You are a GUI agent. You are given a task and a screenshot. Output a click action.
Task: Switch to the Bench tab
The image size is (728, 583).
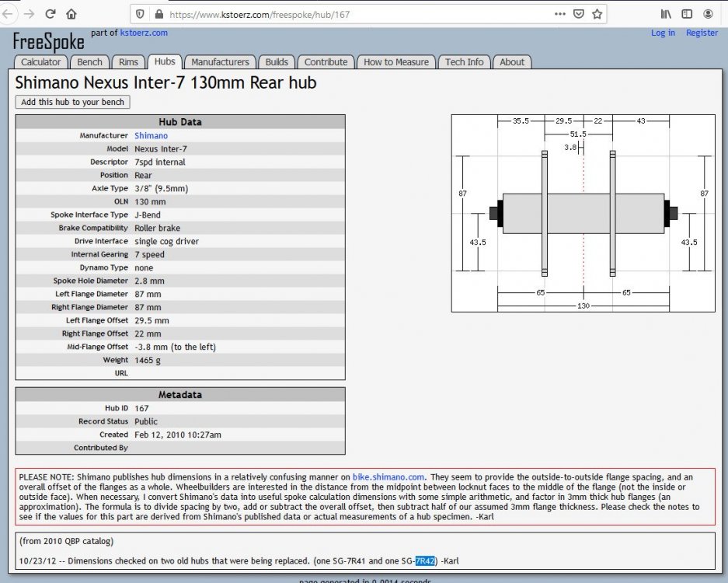tap(89, 61)
